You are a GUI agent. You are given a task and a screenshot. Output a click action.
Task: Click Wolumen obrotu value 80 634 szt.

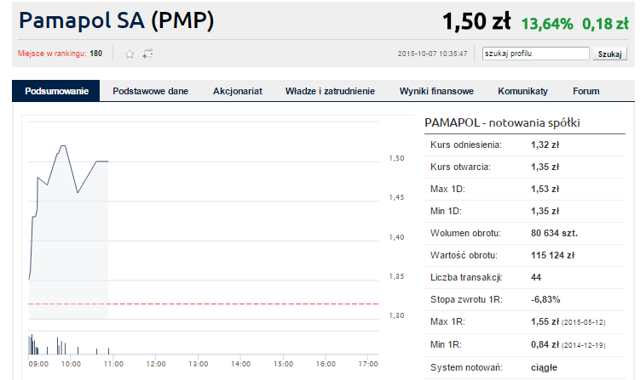coord(554,233)
